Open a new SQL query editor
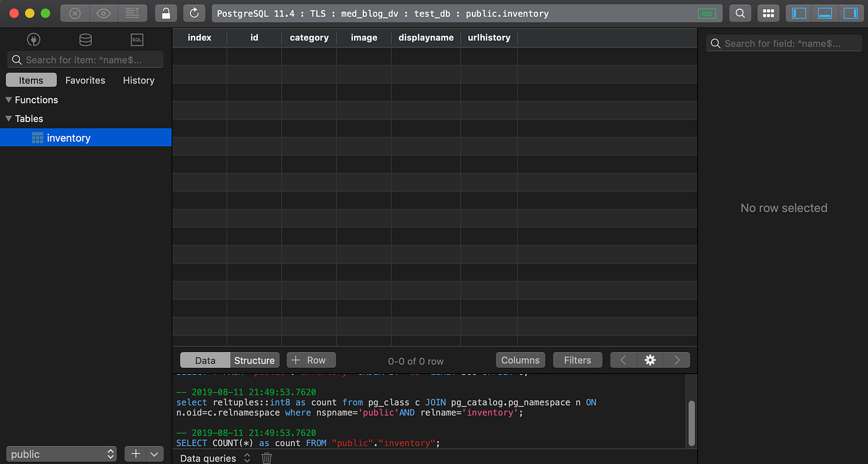868x464 pixels. (136, 39)
